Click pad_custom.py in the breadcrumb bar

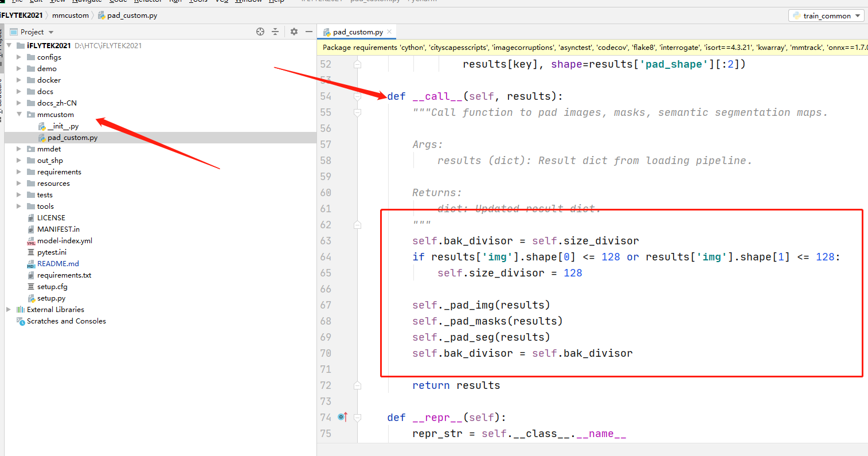click(127, 15)
